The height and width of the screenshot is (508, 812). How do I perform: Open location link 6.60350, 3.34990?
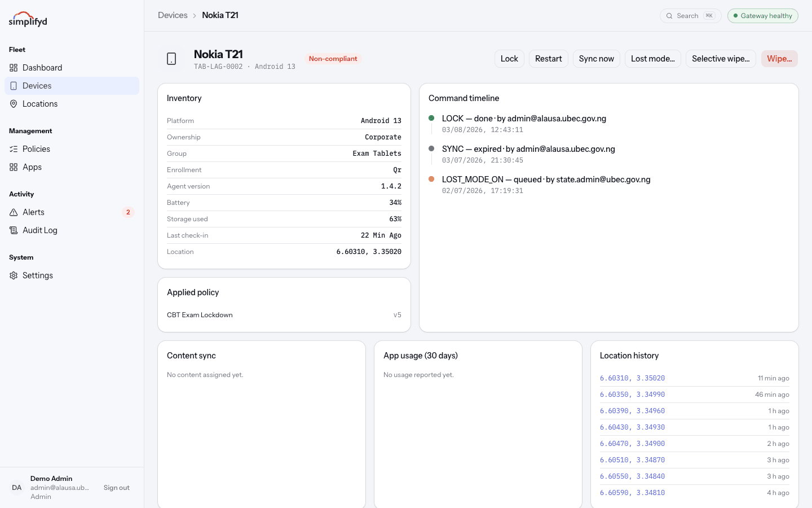tap(633, 395)
